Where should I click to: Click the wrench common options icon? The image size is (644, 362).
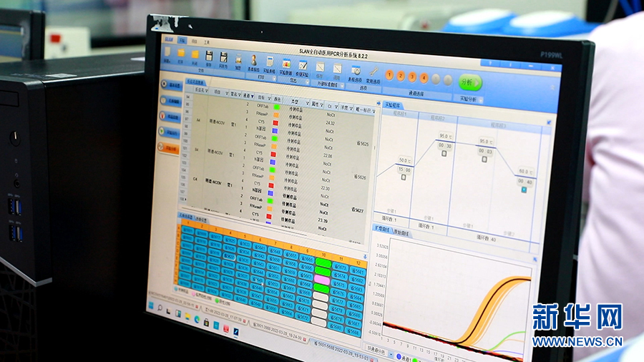(373, 71)
